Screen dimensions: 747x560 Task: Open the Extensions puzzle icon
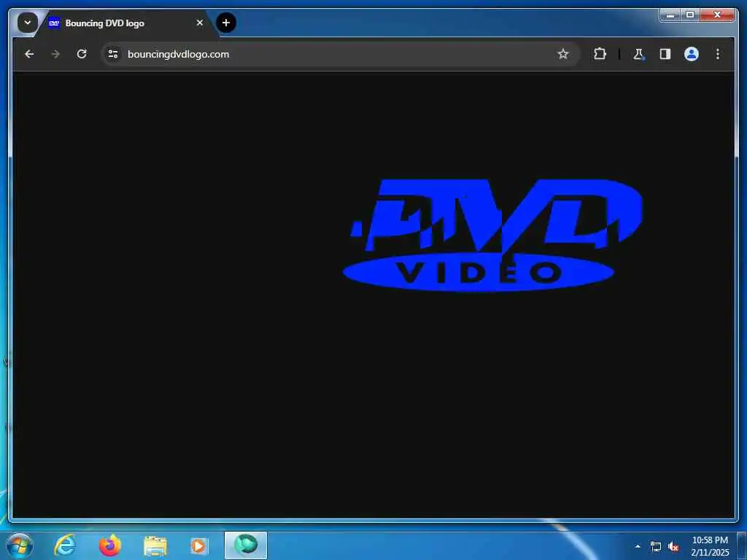click(600, 54)
